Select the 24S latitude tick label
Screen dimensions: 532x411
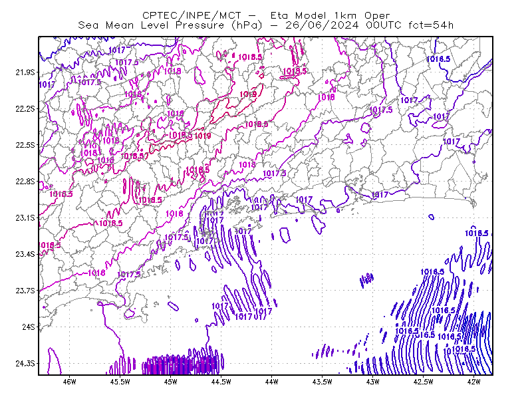point(28,327)
